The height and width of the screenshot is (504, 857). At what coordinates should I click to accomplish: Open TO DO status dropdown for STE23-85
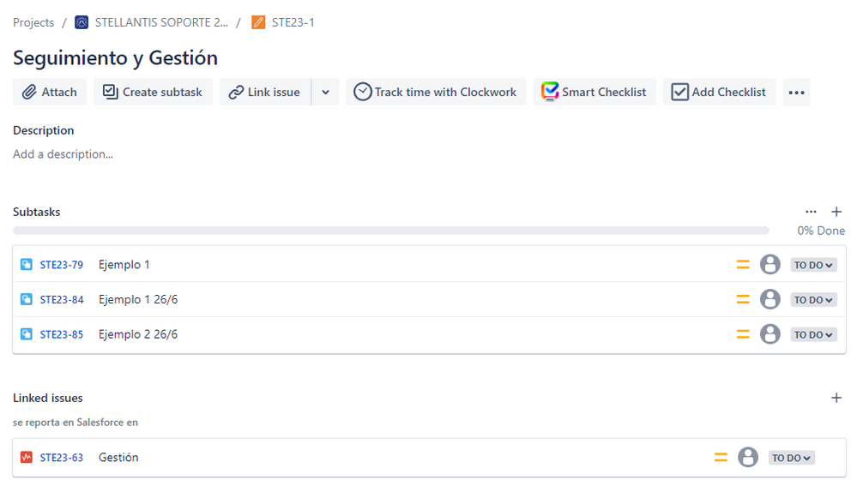(x=813, y=335)
